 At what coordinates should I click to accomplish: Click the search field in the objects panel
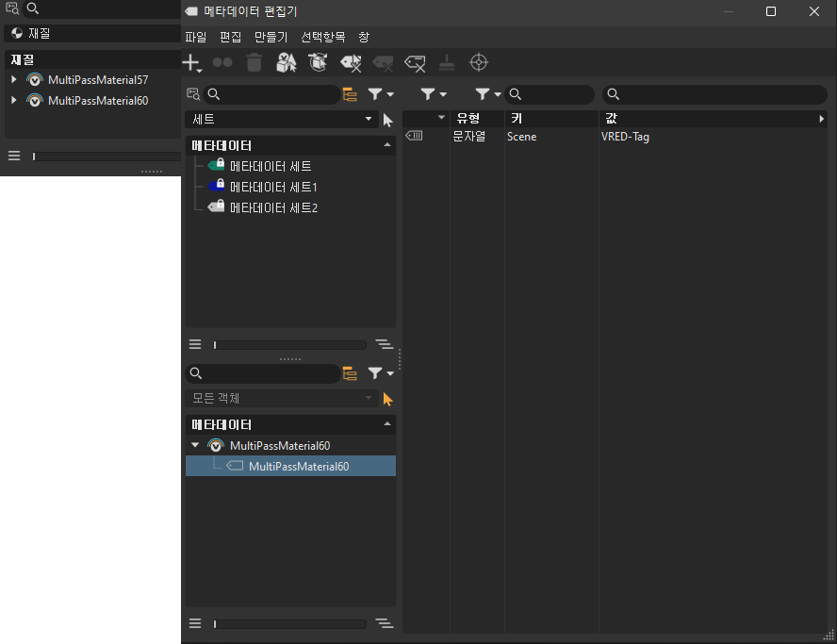pos(263,373)
